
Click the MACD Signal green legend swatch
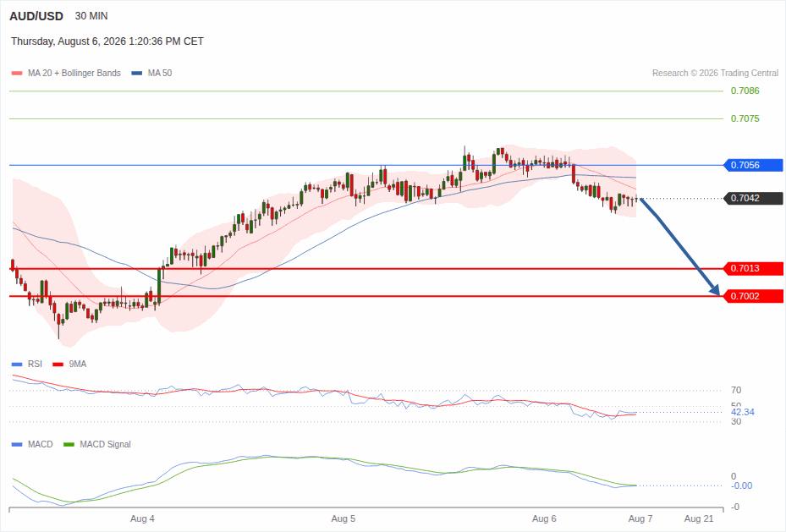point(69,444)
